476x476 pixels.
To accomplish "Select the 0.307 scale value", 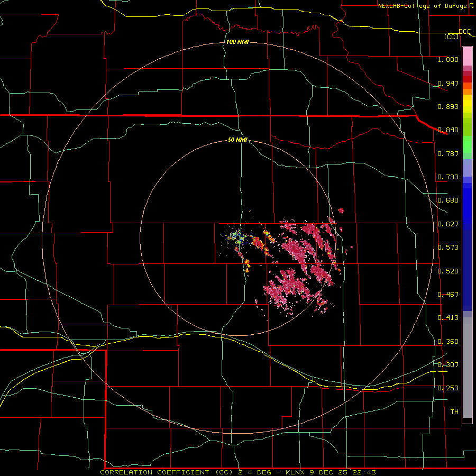I will tap(448, 365).
